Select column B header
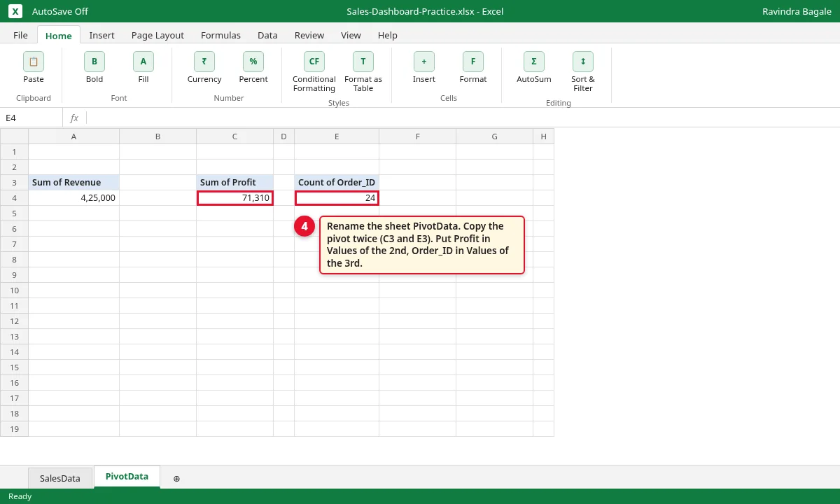The height and width of the screenshot is (504, 840). (158, 136)
